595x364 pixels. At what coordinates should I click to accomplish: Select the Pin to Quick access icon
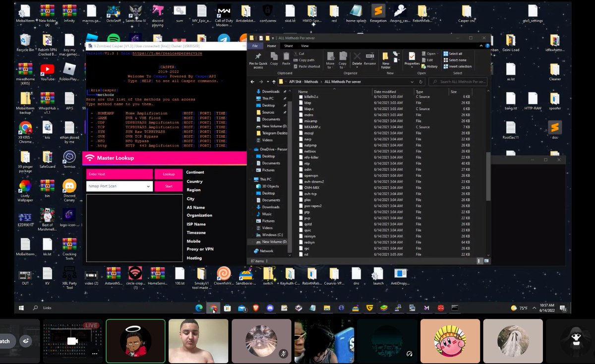[x=259, y=57]
